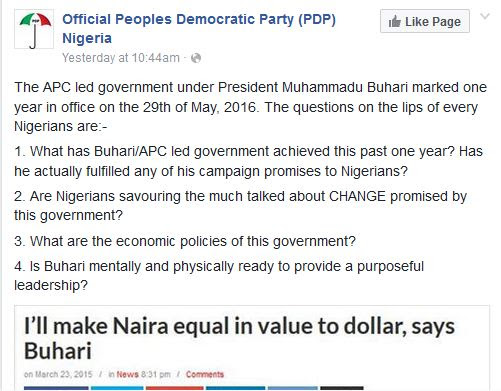Open the red Comments link
Viewport: 501px width, 391px height.
point(205,374)
